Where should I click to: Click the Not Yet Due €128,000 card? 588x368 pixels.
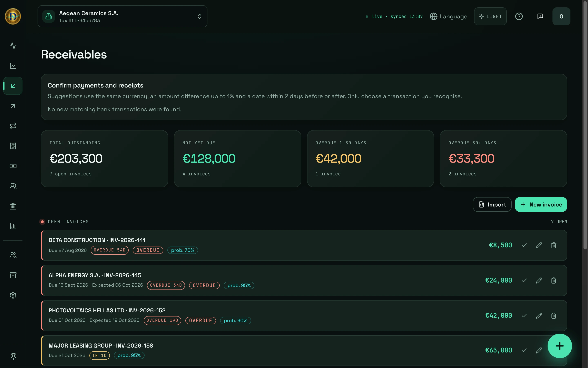point(237,158)
